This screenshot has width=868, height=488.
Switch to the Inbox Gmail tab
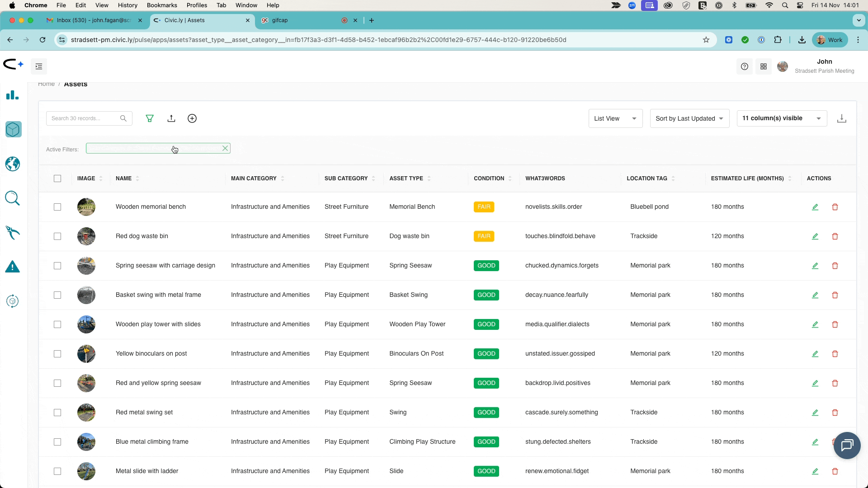tap(94, 20)
